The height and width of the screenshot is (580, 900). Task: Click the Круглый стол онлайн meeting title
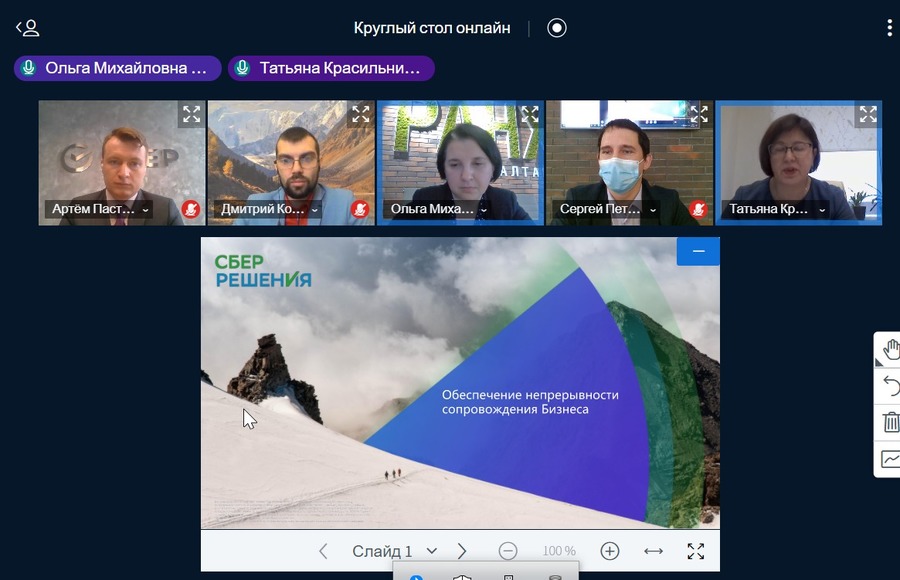pos(432,28)
